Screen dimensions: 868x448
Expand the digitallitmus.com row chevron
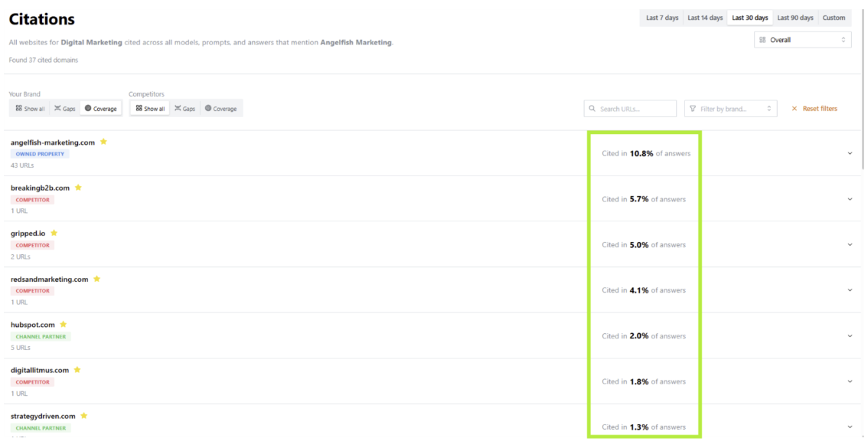(850, 381)
